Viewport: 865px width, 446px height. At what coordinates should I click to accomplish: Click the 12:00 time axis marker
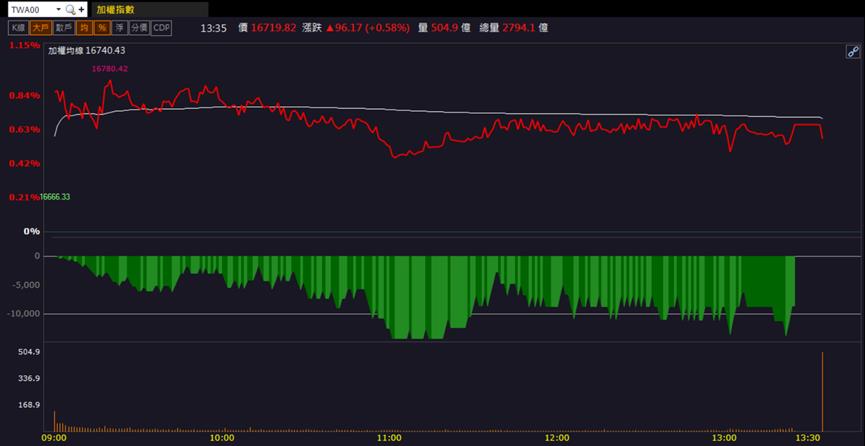[557, 438]
